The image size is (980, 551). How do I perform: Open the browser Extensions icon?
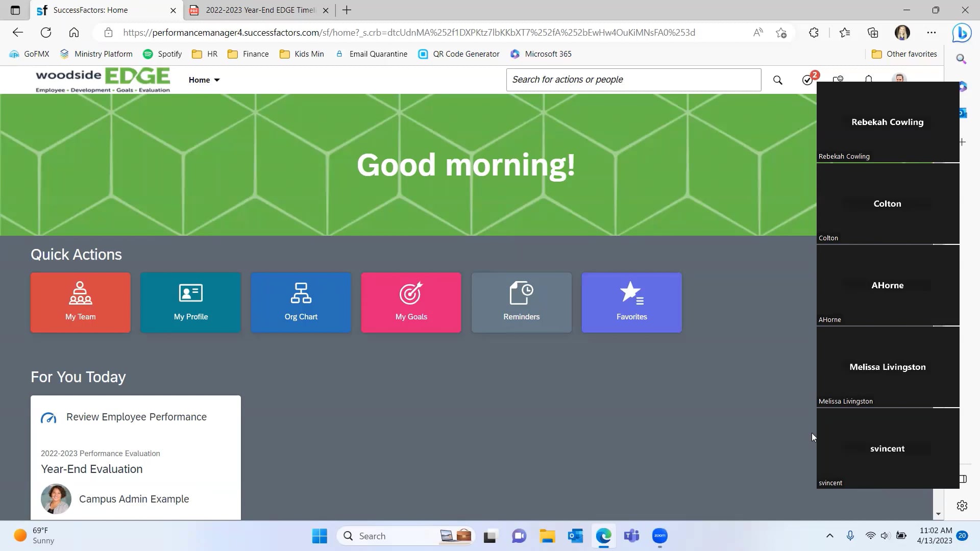814,33
